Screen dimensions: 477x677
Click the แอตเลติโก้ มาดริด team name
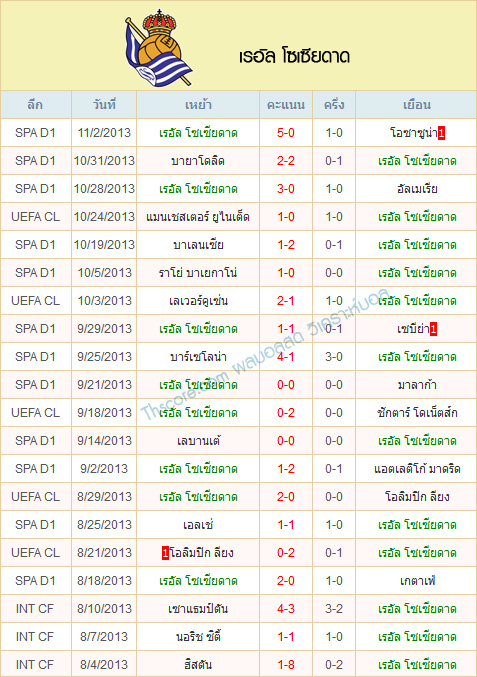[x=417, y=469]
